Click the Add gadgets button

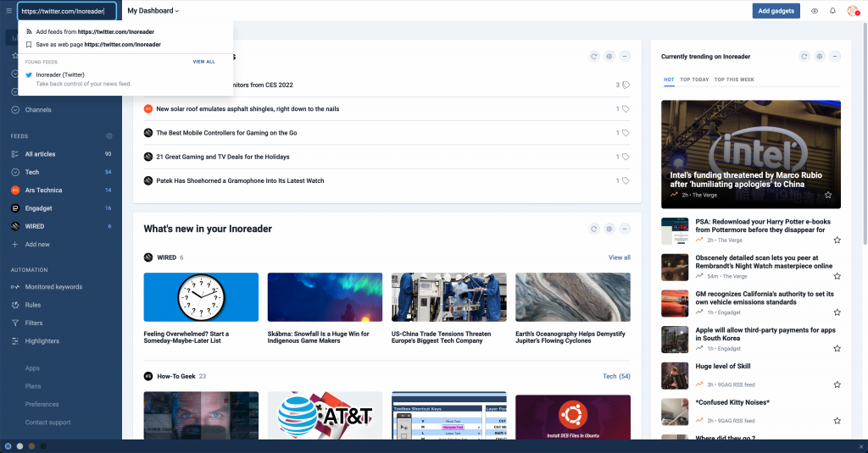776,10
